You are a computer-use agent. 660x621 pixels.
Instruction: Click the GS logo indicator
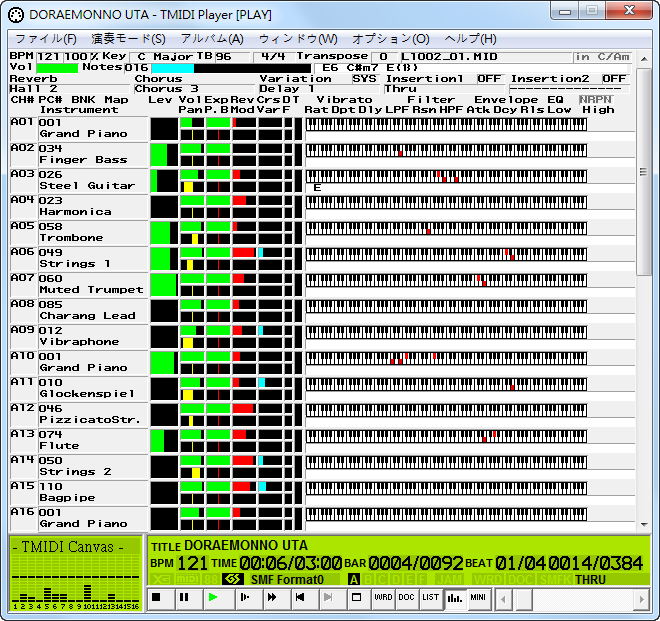pos(233,579)
